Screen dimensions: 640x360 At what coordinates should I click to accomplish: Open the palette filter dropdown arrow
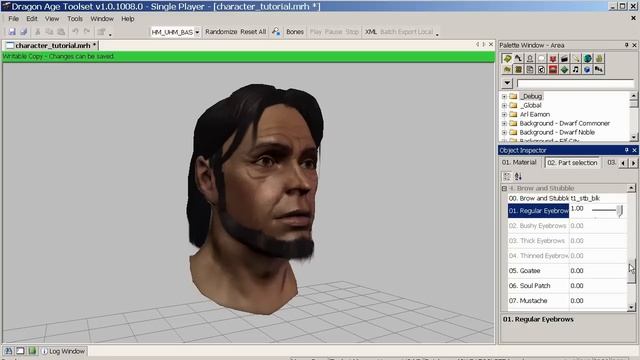[507, 83]
